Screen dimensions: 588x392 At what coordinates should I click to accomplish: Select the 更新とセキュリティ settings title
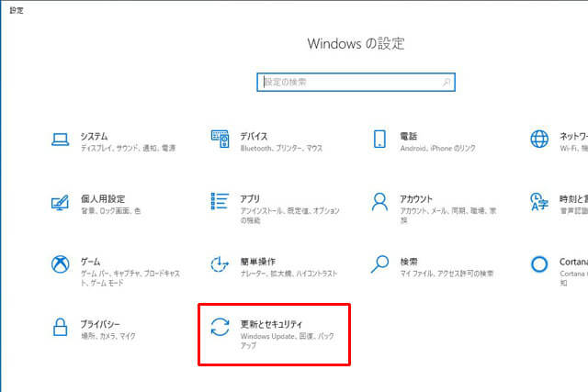(271, 324)
